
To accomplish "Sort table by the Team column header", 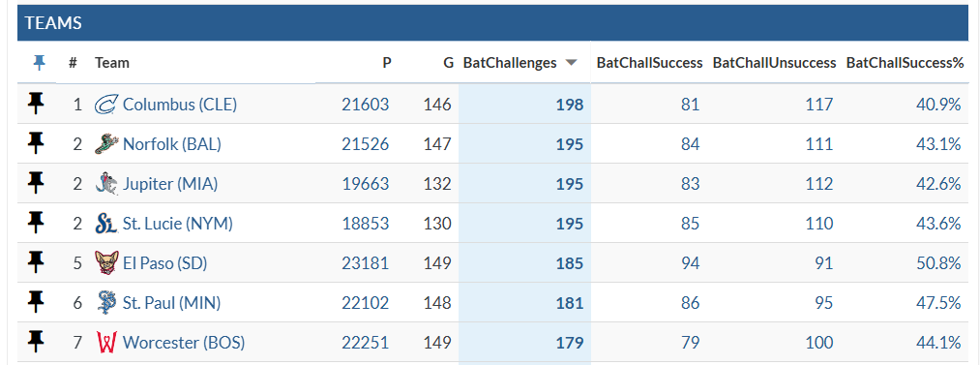I will coord(112,63).
